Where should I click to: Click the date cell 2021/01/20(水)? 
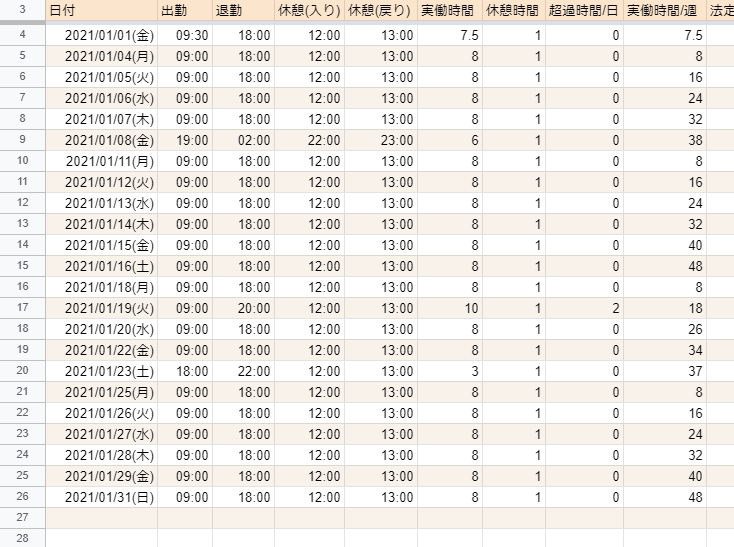(x=101, y=329)
